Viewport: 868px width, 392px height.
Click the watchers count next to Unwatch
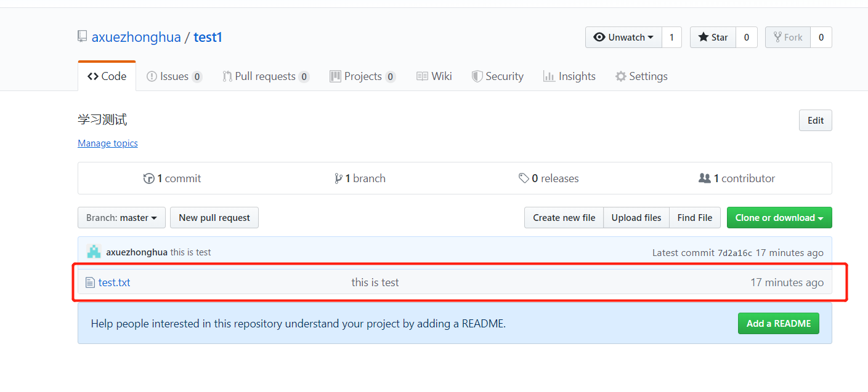click(671, 38)
